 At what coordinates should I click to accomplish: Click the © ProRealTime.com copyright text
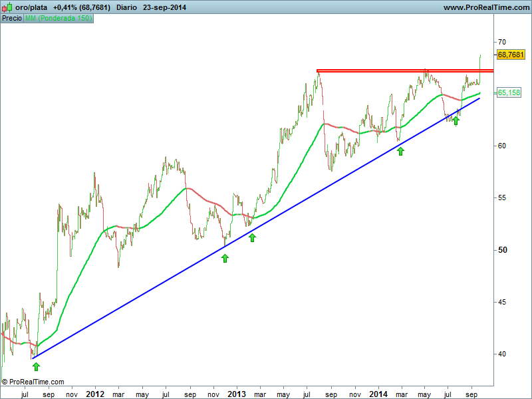pos(33,382)
